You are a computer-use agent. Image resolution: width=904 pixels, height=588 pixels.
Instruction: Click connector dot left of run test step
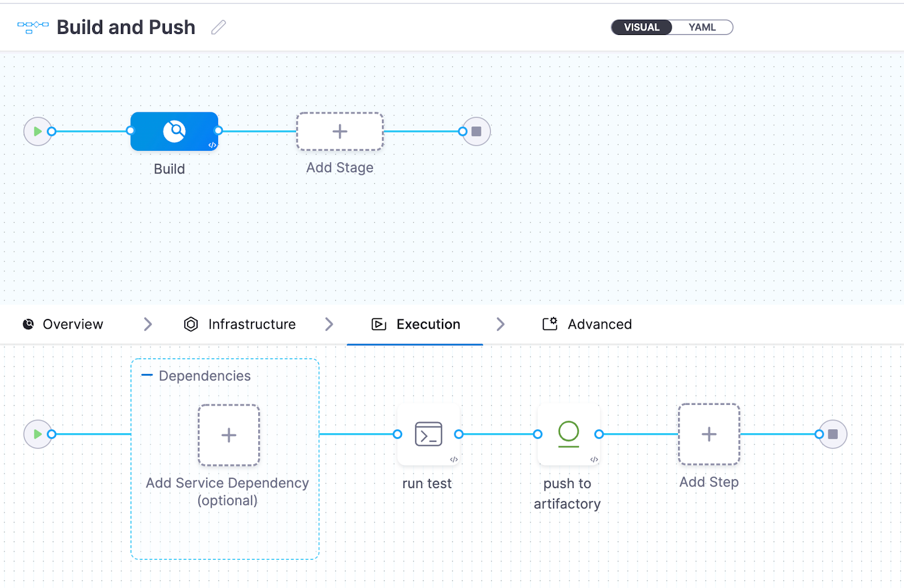398,434
